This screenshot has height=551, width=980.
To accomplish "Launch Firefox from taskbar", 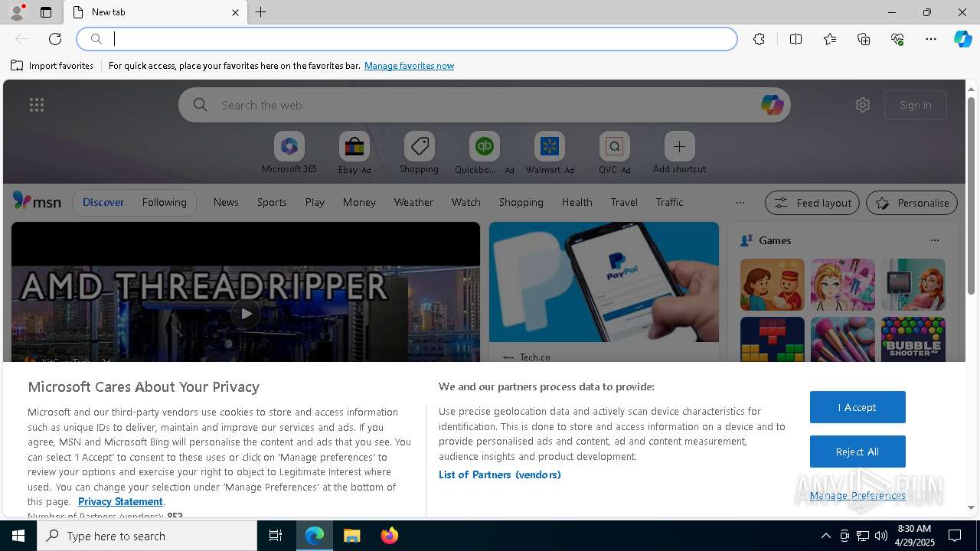I will click(x=390, y=536).
